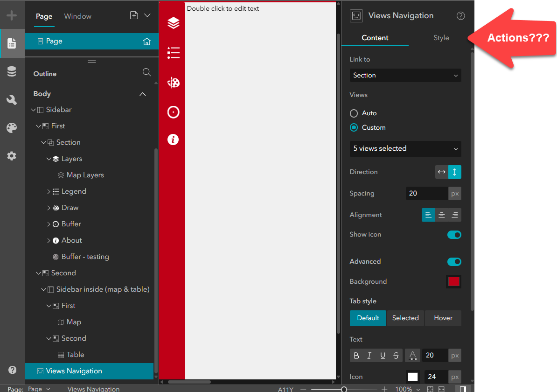Click the Spacing input field showing 20
The height and width of the screenshot is (392, 557).
[427, 193]
